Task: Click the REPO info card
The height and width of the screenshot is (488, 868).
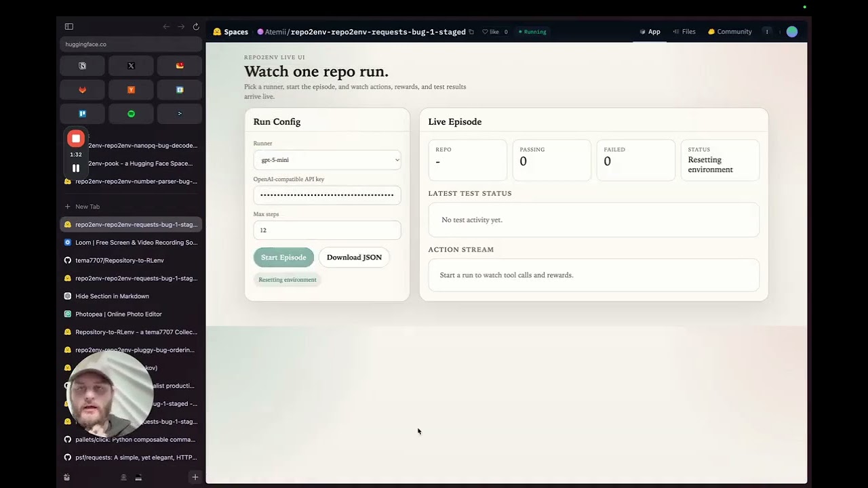Action: coord(468,160)
